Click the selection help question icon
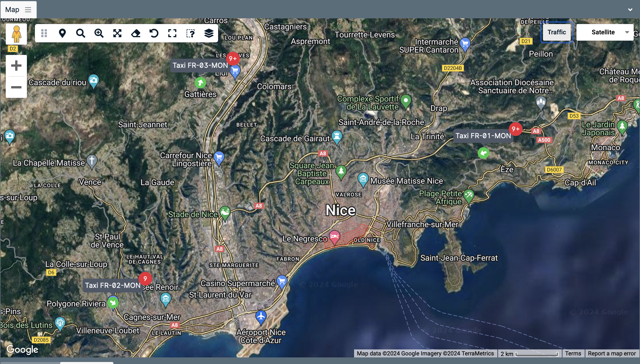The height and width of the screenshot is (364, 640). click(191, 33)
